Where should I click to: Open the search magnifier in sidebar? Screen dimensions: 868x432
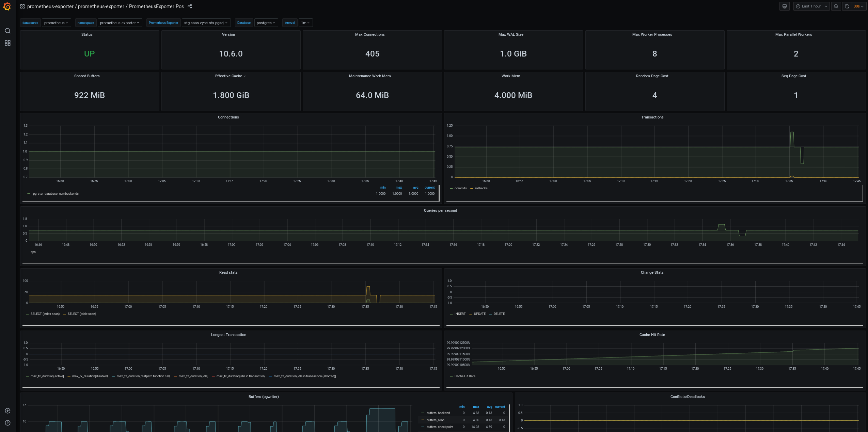(7, 31)
